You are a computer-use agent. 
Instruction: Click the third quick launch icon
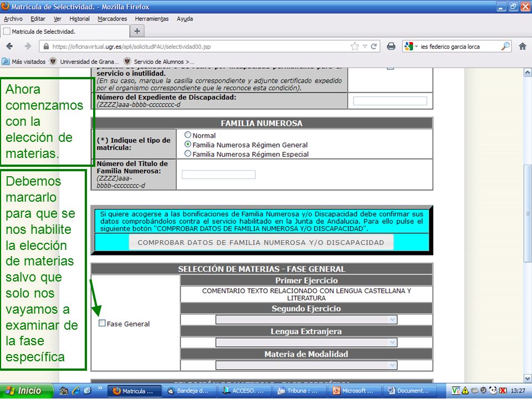[88, 391]
